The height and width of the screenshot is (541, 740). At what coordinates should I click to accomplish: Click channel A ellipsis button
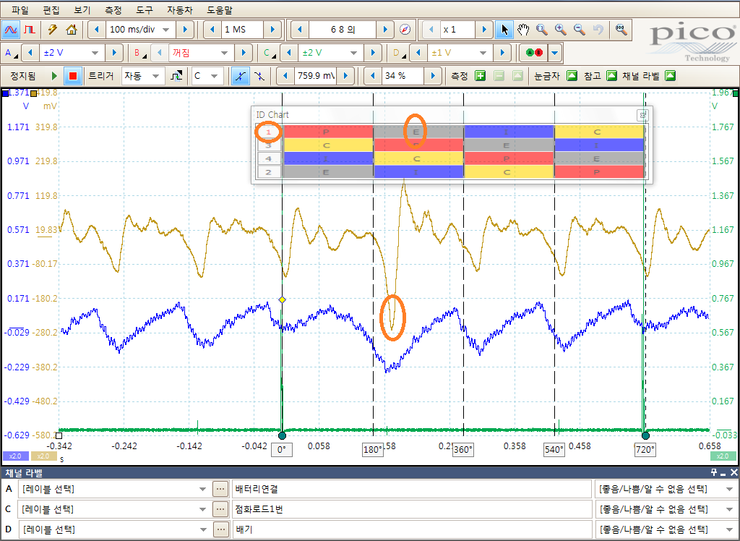coord(220,490)
